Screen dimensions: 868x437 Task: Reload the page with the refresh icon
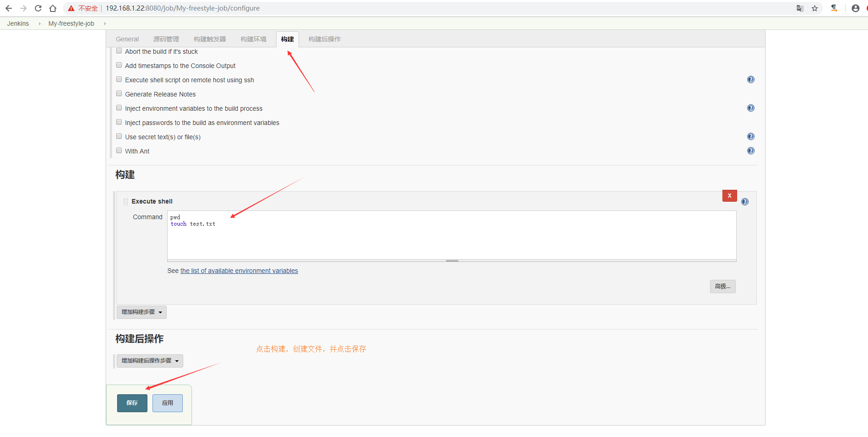pyautogui.click(x=38, y=8)
